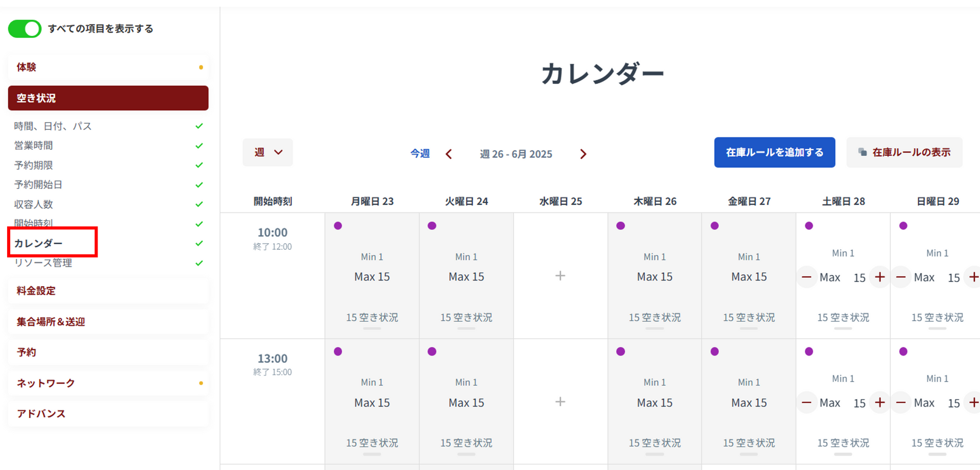This screenshot has width=980, height=470.
Task: Jump to 今週 link
Action: point(420,154)
